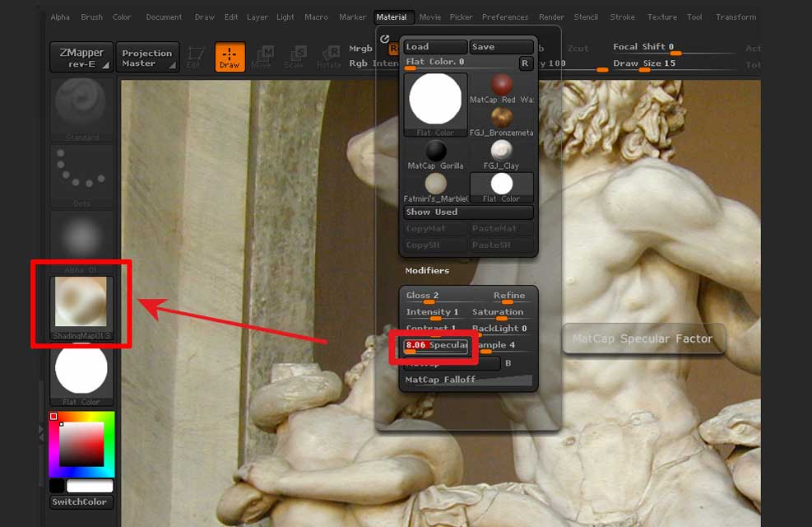Viewport: 812px width, 527px height.
Task: Click Load in the Material panel
Action: click(434, 47)
